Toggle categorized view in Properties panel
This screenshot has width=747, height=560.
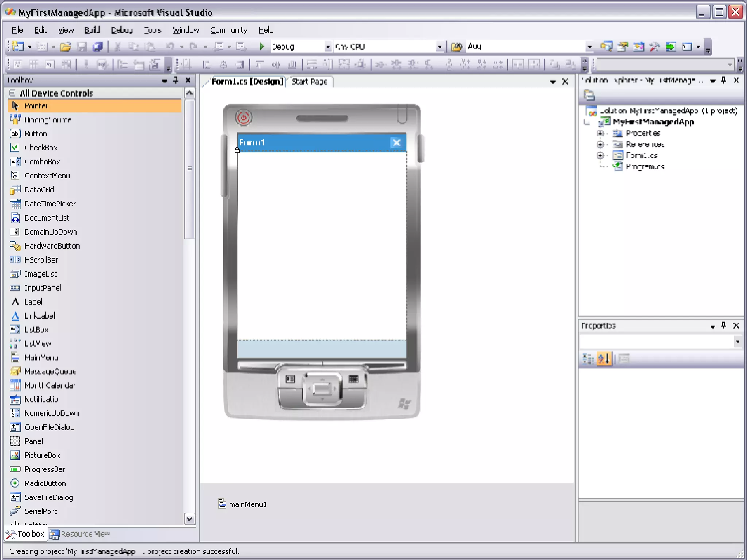coord(588,359)
